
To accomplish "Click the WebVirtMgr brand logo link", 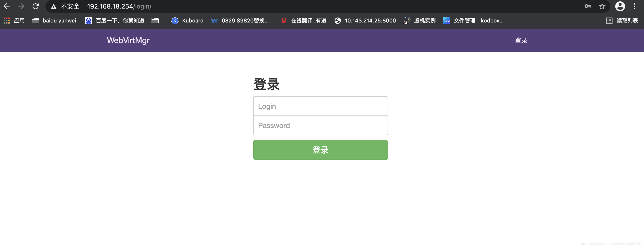I will pyautogui.click(x=128, y=40).
